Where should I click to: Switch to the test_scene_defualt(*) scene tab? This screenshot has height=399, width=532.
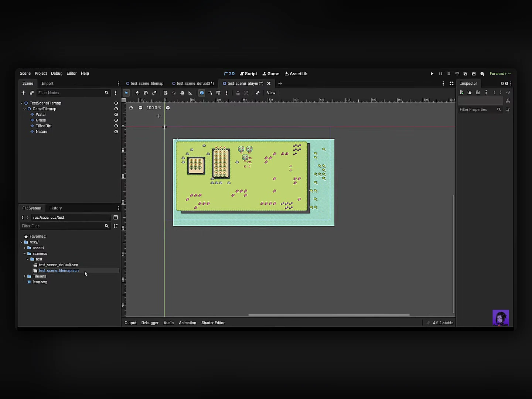(x=193, y=83)
